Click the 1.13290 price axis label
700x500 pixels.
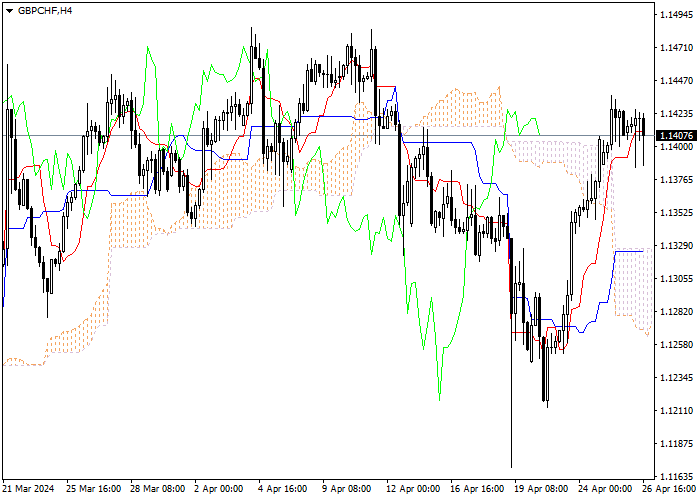coord(676,246)
